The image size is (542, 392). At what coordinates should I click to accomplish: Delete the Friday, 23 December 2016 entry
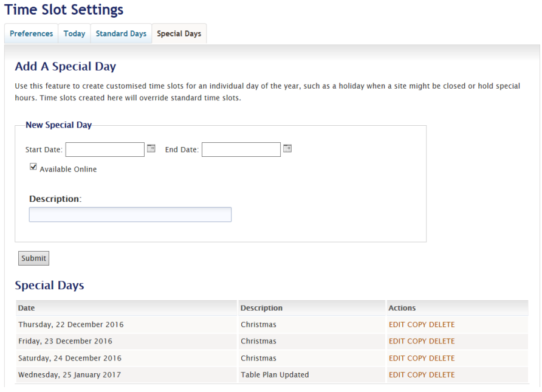point(442,342)
